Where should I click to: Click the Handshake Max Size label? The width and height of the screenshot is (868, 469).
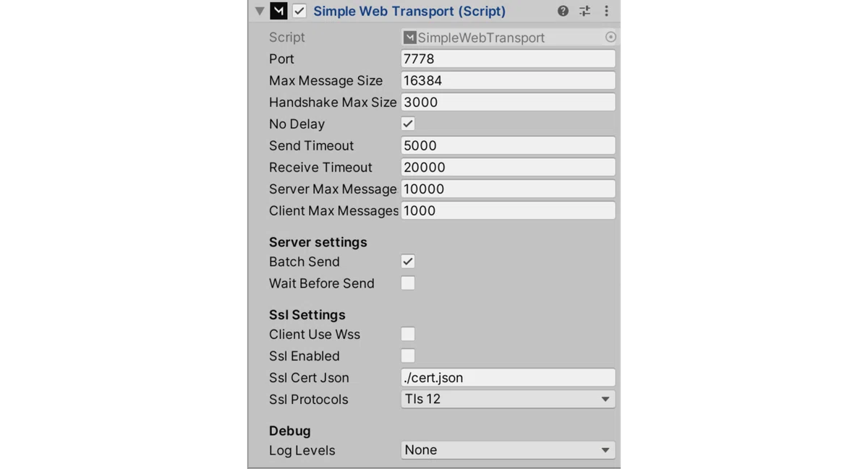333,102
